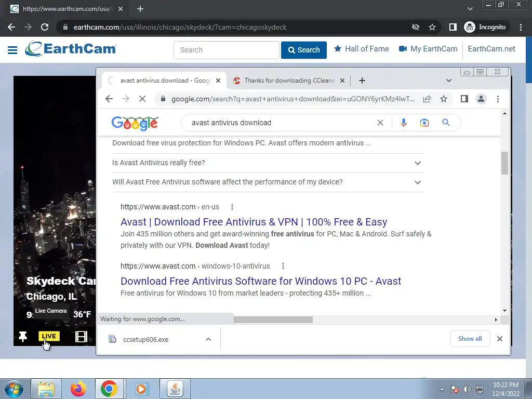This screenshot has height=399, width=532.
Task: Go back in the Google search window
Action: tap(109, 99)
